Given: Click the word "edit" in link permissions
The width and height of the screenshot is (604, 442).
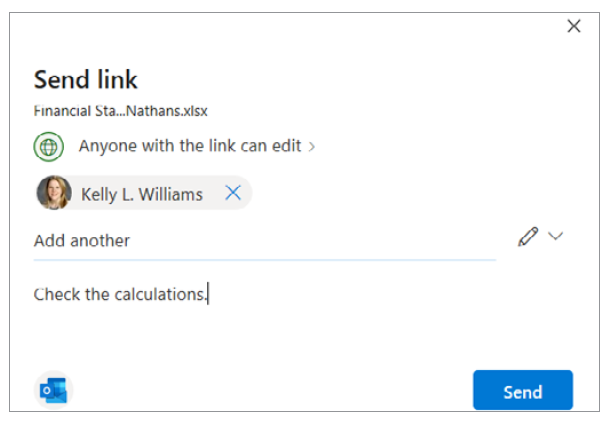Looking at the screenshot, I should click(285, 146).
